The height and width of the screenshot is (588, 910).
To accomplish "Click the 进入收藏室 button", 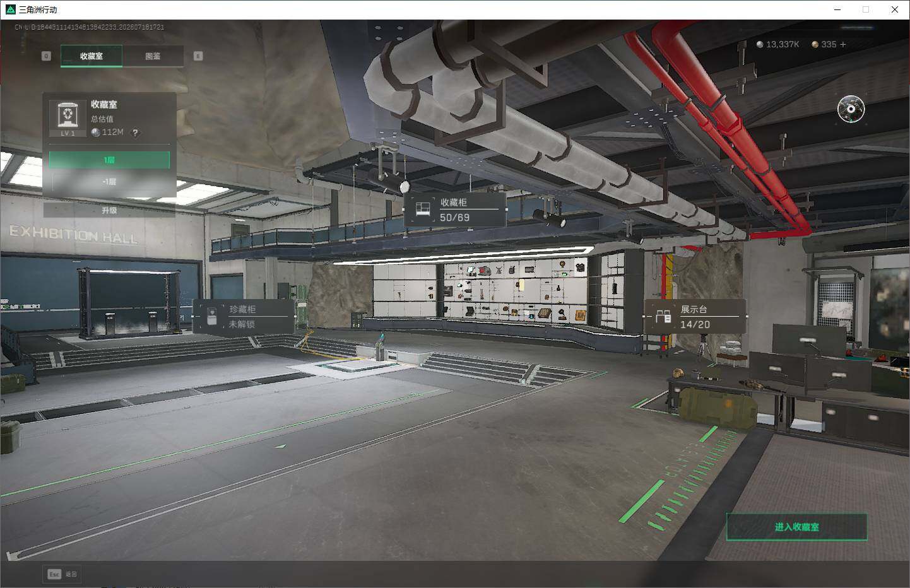I will 796,527.
